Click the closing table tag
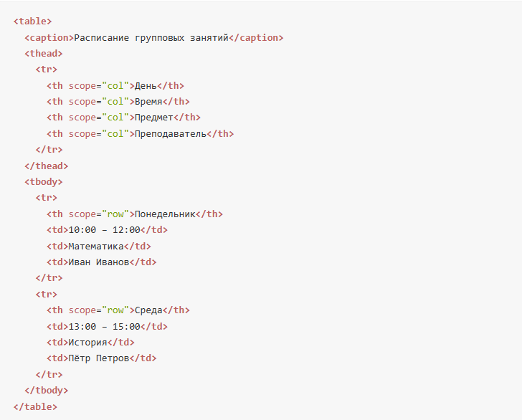Screen dimensions: 522x420 [x=36, y=407]
